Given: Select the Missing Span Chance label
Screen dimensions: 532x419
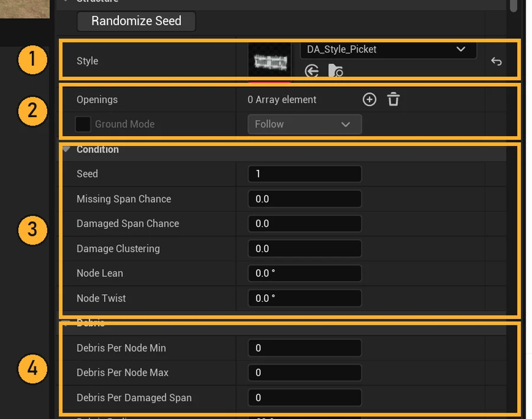Looking at the screenshot, I should (x=124, y=199).
